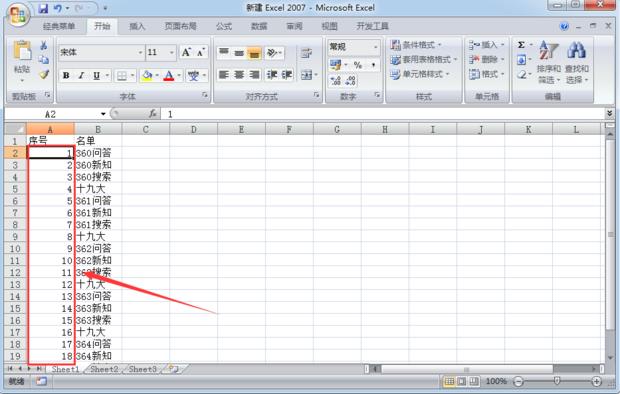
Task: Open the 经典菜单 tab
Action: tap(59, 27)
